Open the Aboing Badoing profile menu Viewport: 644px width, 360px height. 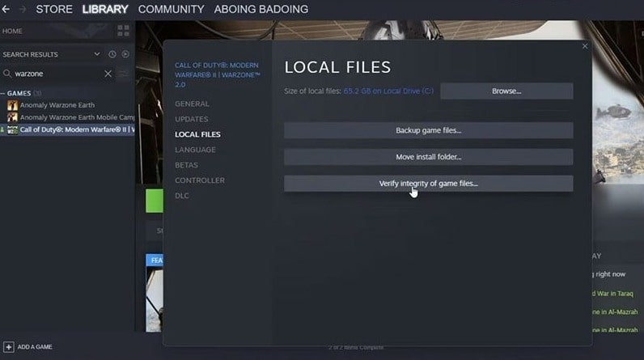point(261,9)
